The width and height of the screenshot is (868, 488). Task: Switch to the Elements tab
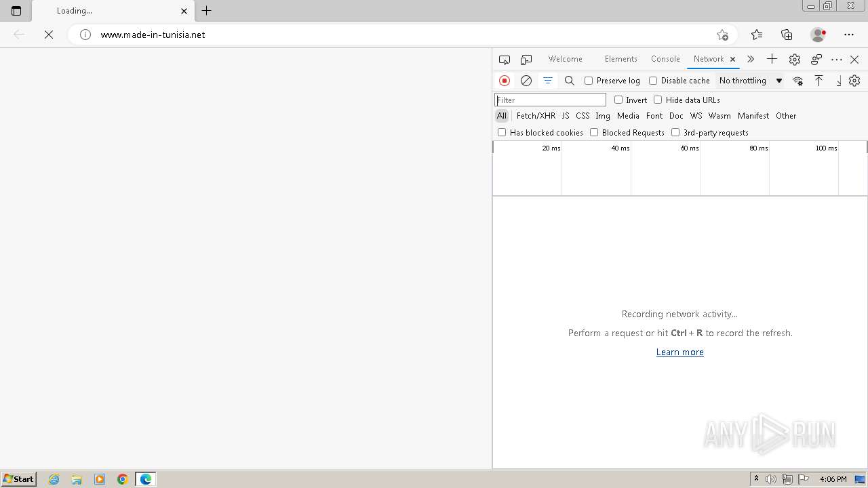coord(620,59)
